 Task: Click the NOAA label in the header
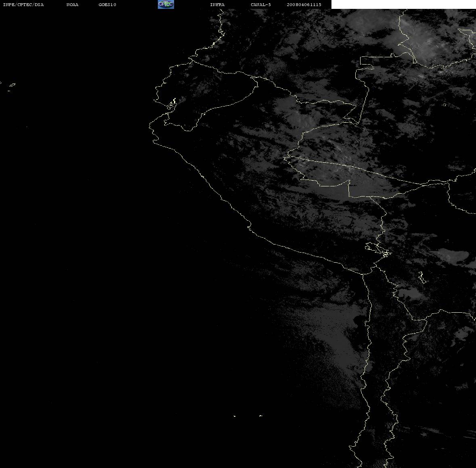[x=72, y=4]
